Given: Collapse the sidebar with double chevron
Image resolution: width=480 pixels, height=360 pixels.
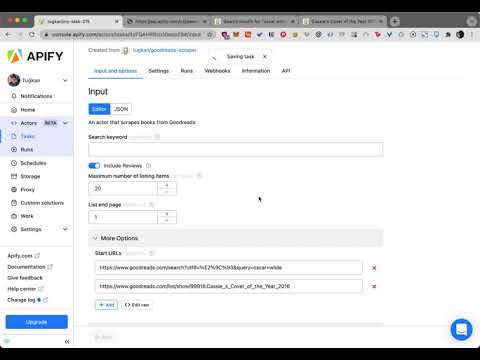Looking at the screenshot, I should (x=67, y=341).
